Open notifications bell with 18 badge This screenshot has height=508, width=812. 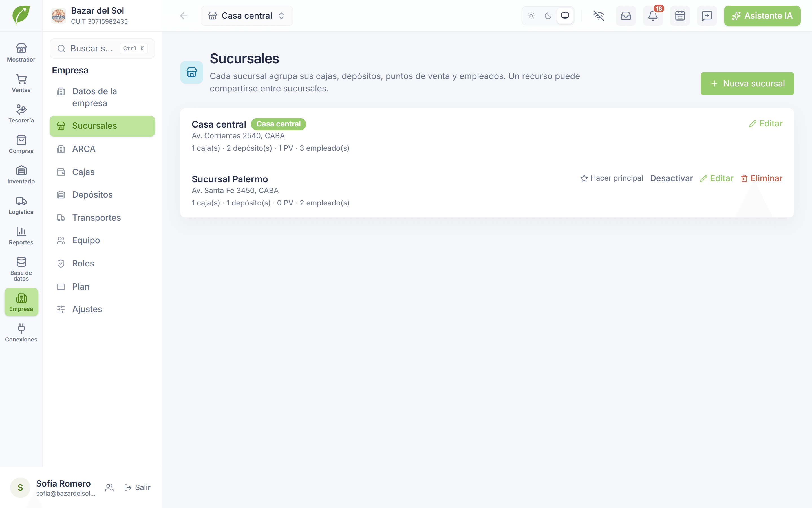click(x=653, y=16)
